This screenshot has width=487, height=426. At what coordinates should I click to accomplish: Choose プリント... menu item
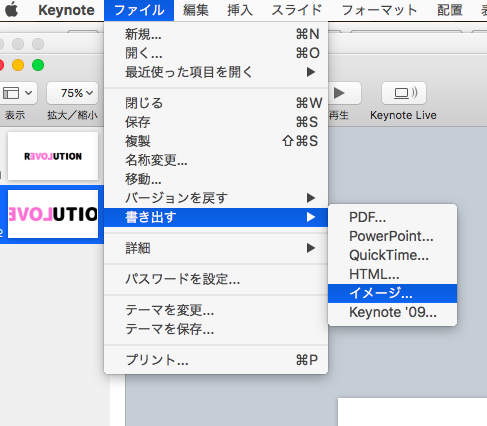pyautogui.click(x=216, y=360)
